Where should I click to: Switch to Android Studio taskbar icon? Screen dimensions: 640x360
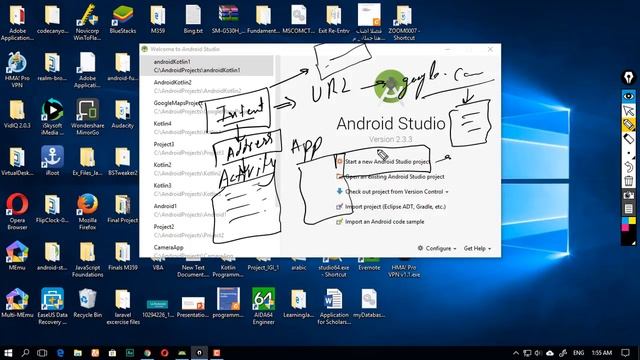tap(182, 353)
